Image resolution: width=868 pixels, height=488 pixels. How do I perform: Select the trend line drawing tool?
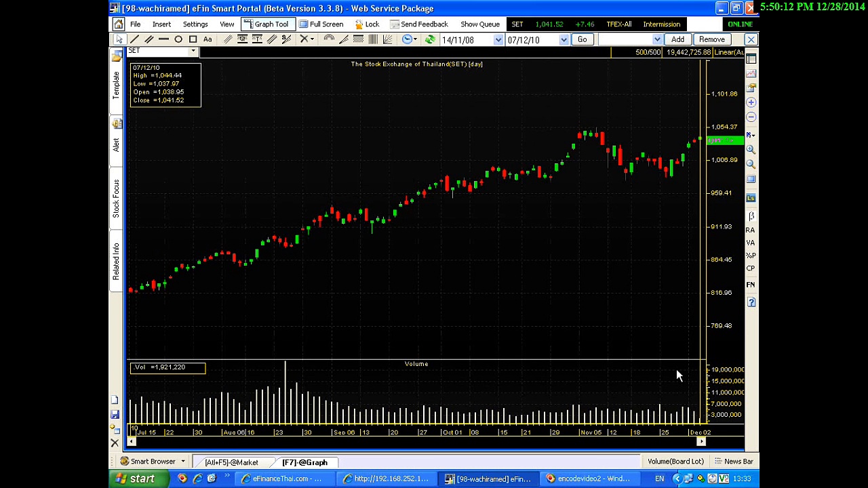coord(134,39)
